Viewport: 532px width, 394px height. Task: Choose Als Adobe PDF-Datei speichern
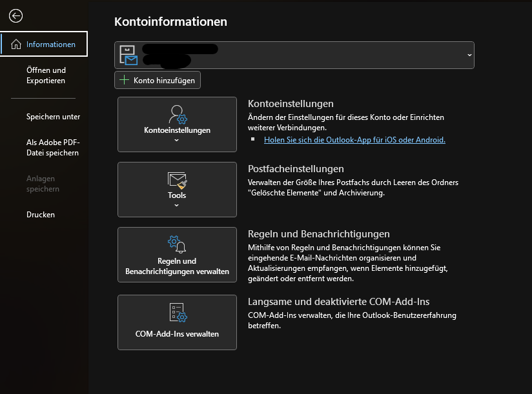coord(53,148)
